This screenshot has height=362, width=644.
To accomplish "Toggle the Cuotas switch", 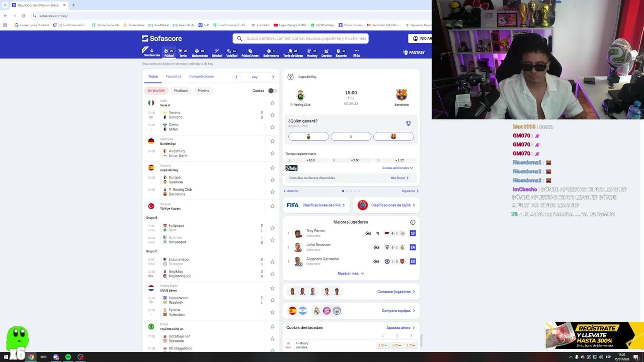I will (x=272, y=90).
